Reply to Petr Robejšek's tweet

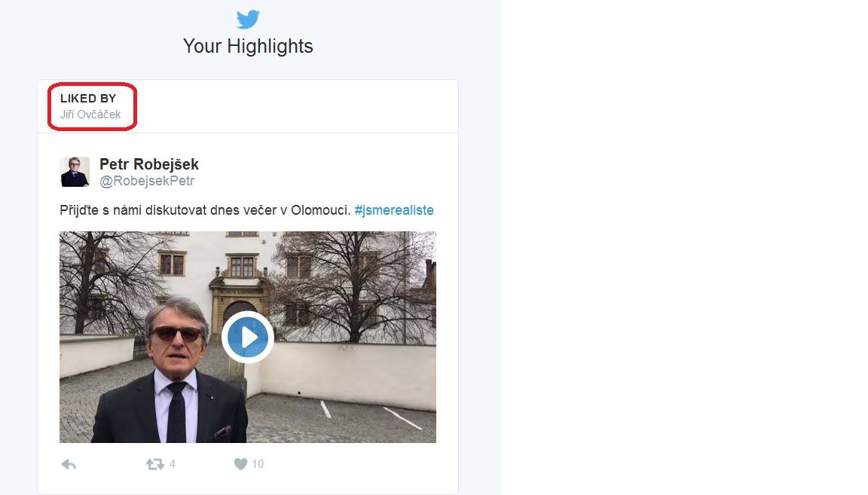point(69,465)
